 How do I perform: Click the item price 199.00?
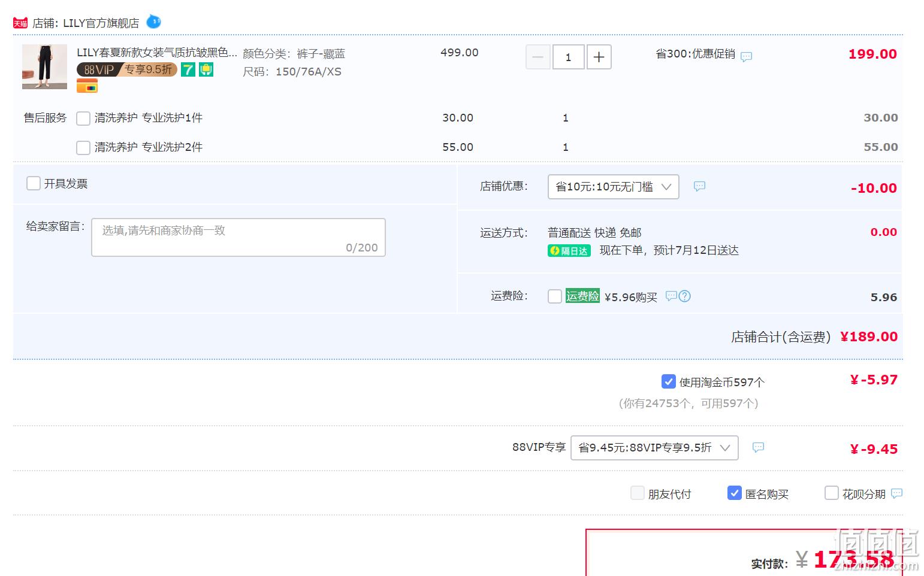(x=872, y=54)
